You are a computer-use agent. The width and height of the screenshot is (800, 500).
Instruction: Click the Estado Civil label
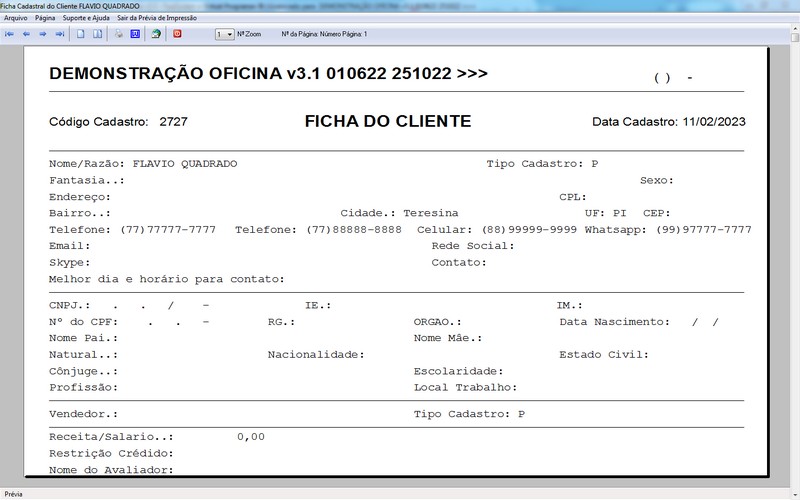604,355
